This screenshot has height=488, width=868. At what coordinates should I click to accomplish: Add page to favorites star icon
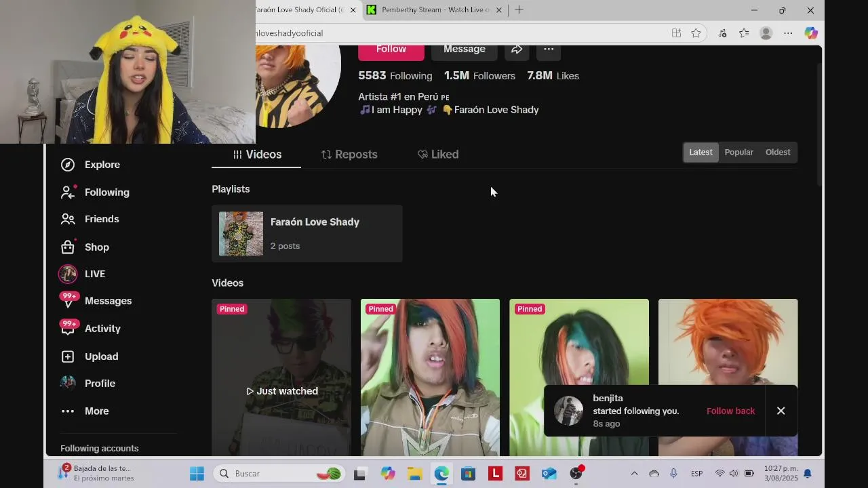(x=696, y=33)
